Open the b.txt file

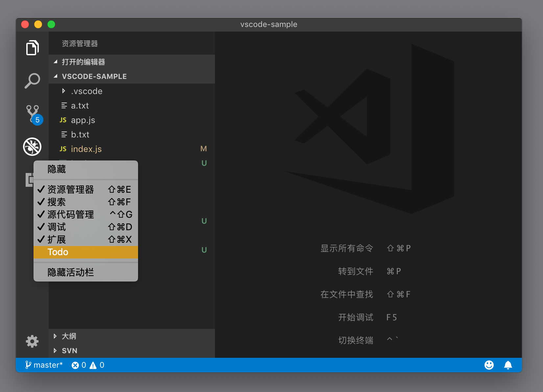132,135
